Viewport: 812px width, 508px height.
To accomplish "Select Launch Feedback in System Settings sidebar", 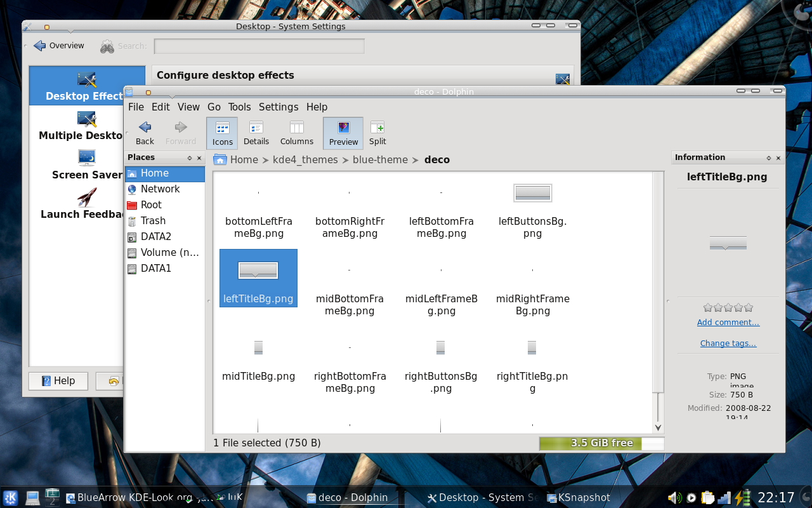I will pyautogui.click(x=76, y=204).
